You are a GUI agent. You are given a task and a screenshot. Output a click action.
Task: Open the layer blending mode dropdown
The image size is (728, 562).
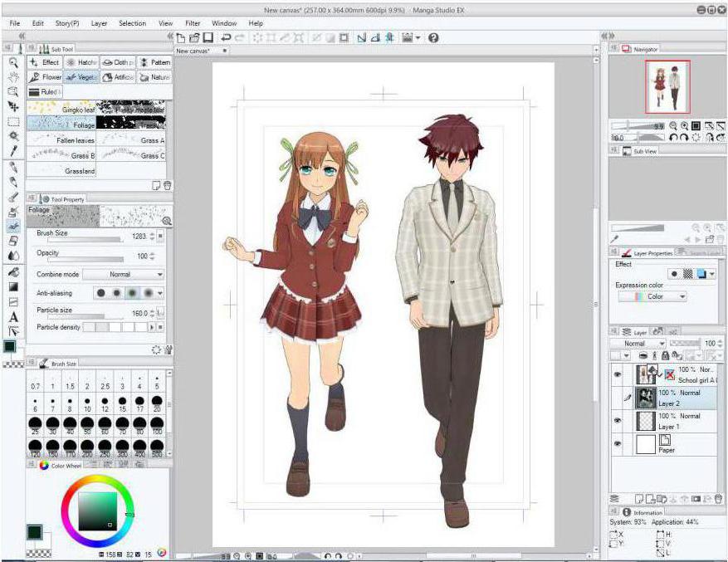point(638,343)
